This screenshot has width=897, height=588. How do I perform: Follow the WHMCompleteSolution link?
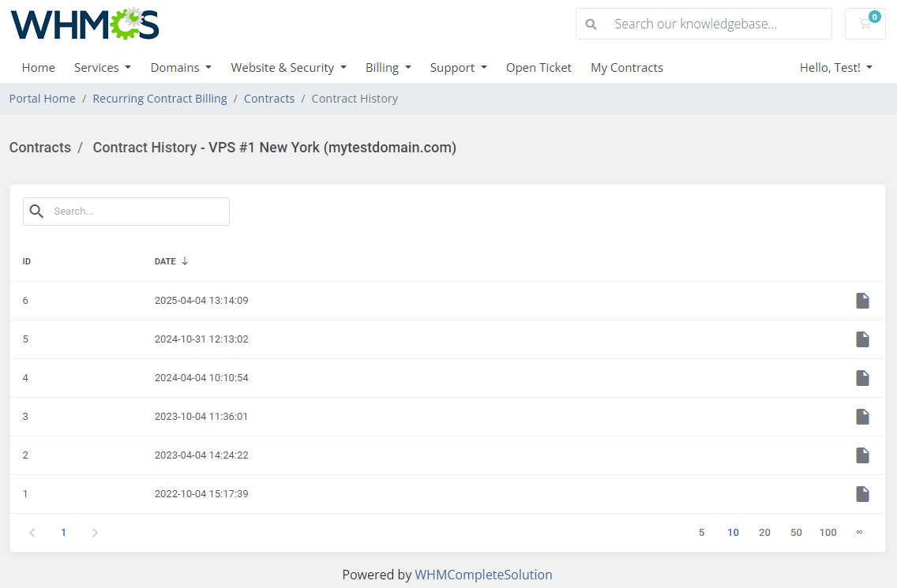(x=483, y=574)
